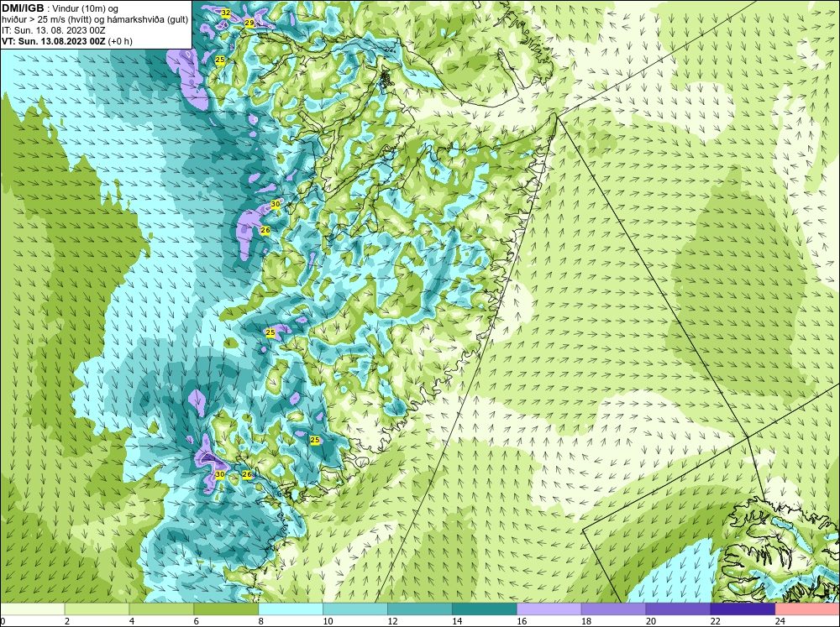The width and height of the screenshot is (840, 627).
Task: Select the 4–6 m/s green legend swatch
Action: (161, 609)
